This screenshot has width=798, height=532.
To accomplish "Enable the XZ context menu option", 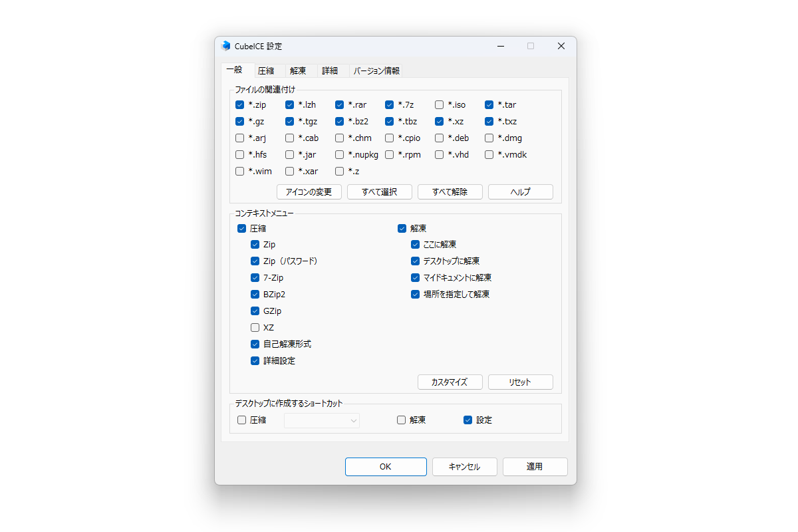I will point(255,328).
